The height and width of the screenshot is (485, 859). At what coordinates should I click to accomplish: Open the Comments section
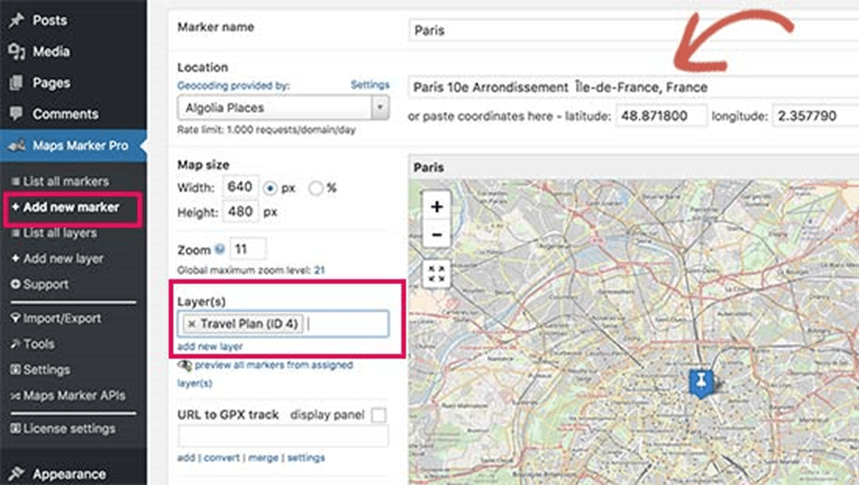tap(65, 114)
